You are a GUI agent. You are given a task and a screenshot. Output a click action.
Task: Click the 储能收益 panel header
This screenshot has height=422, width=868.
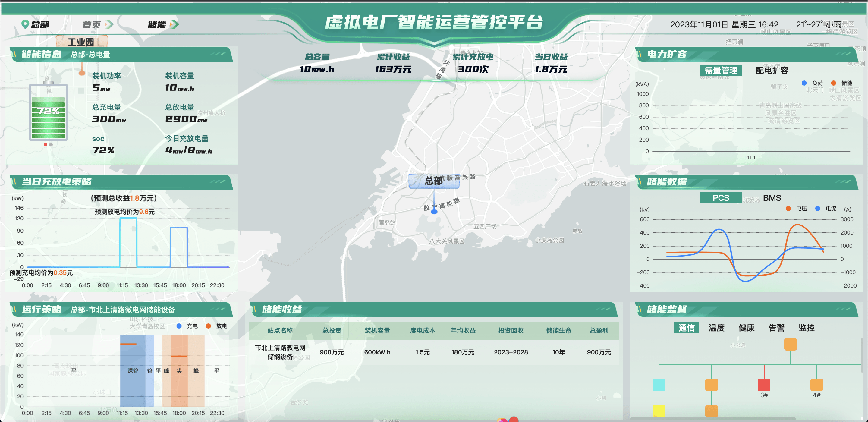click(434, 310)
